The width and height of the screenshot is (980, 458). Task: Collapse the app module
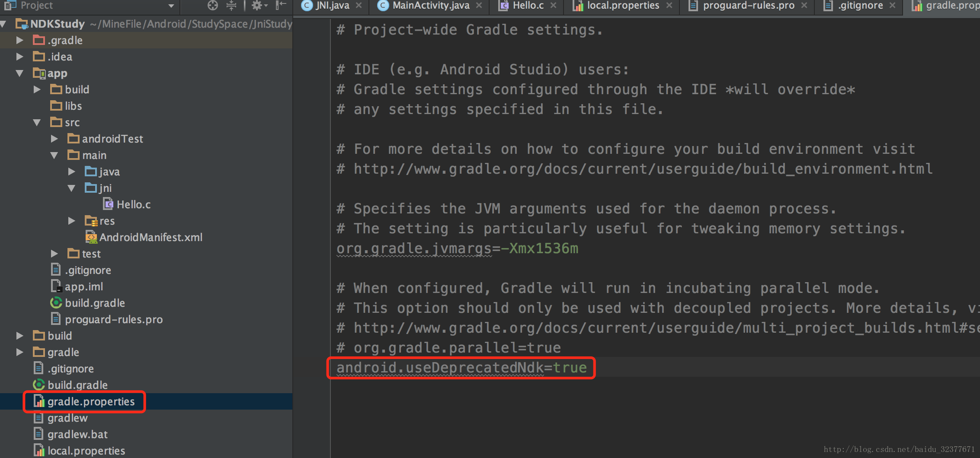pos(19,73)
